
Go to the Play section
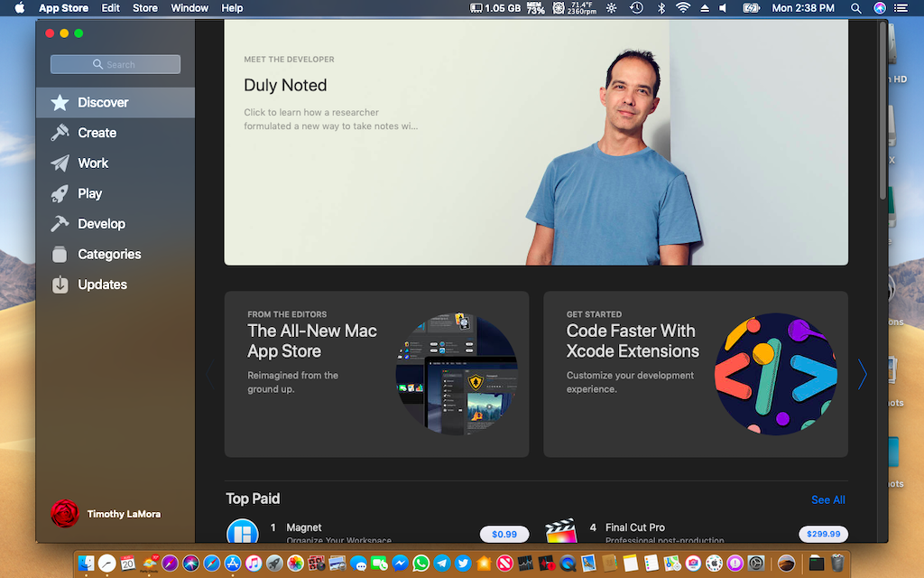(115, 193)
